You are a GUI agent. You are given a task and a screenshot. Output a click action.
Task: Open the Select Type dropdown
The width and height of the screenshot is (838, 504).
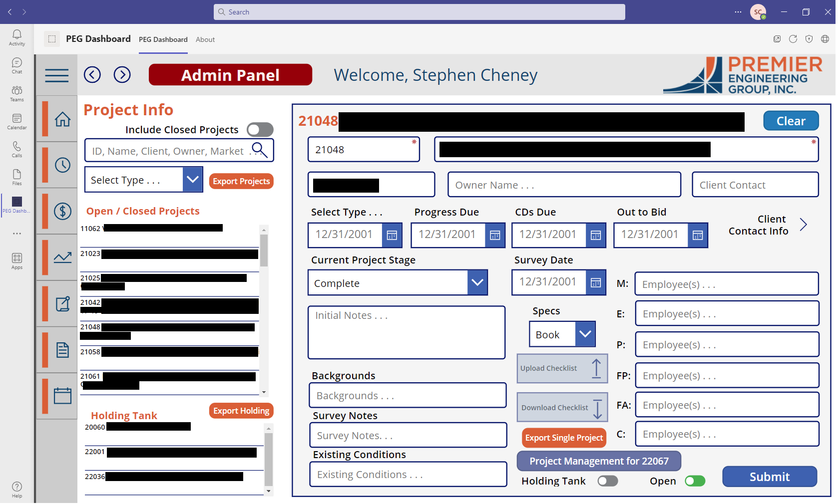tap(193, 179)
